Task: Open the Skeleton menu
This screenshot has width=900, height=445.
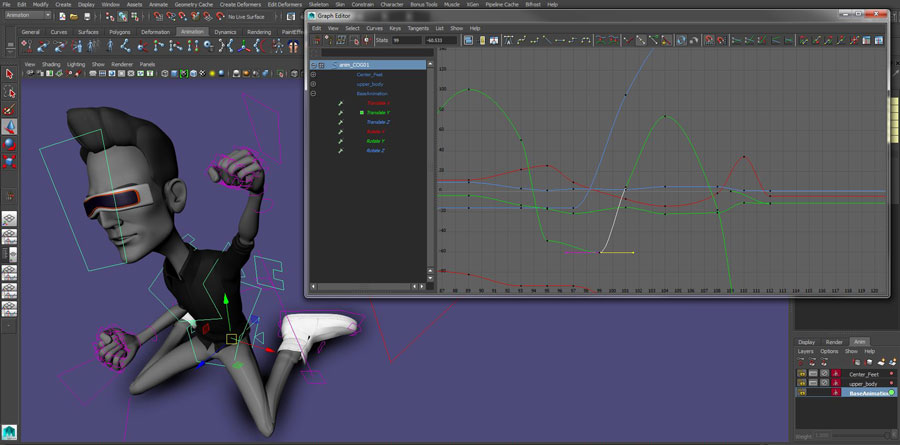Action: [319, 4]
